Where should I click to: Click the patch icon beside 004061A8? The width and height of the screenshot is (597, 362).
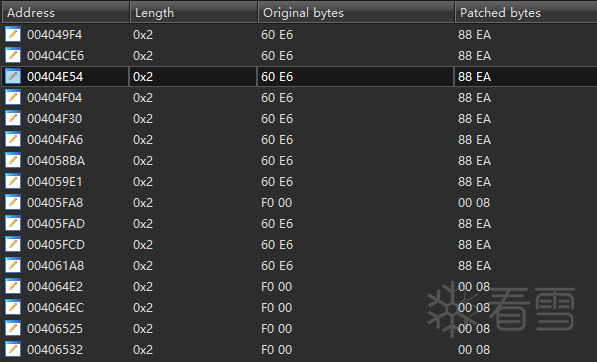pyautogui.click(x=13, y=265)
